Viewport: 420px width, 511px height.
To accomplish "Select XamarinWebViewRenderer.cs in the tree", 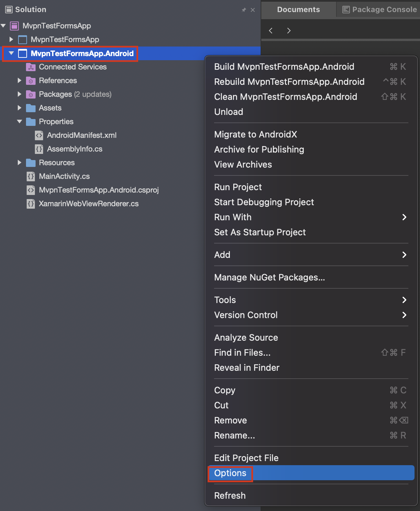I will click(89, 204).
